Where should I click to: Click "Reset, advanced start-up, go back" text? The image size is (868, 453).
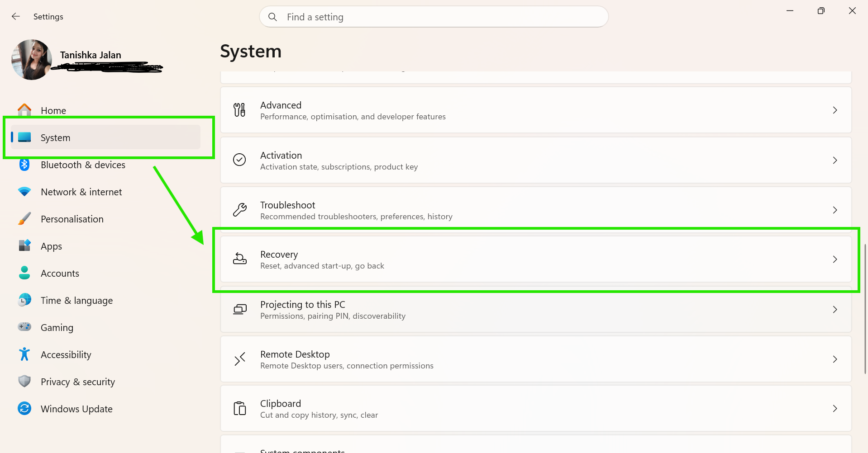pos(322,266)
